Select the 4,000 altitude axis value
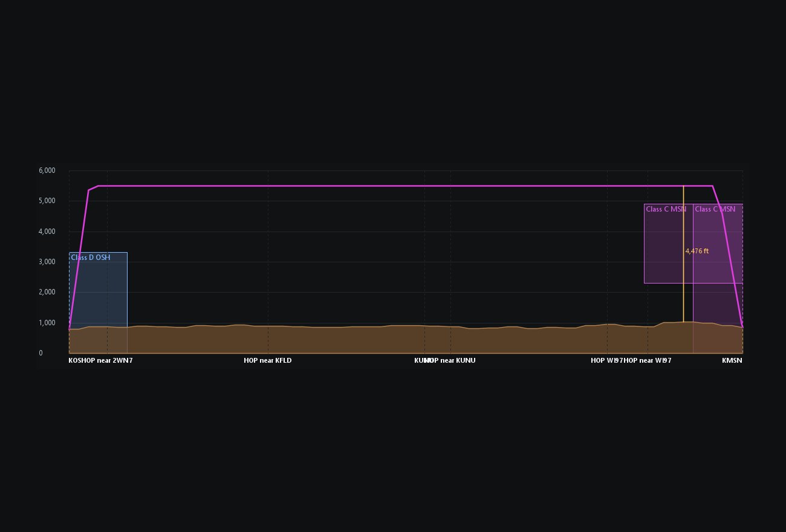This screenshot has height=532, width=786. tap(47, 232)
